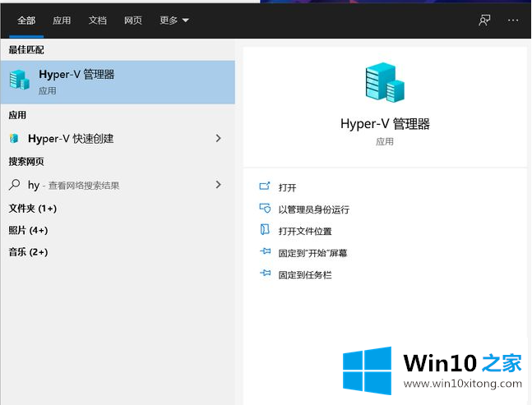This screenshot has width=532, height=405.
Task: Click the Hyper-V 快速创建 icon
Action: 14,138
